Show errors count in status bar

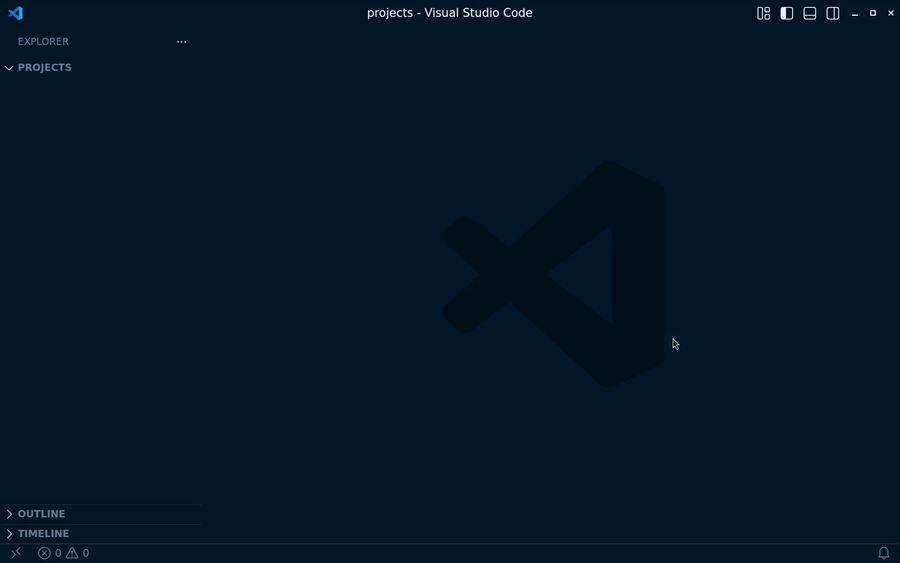click(50, 553)
